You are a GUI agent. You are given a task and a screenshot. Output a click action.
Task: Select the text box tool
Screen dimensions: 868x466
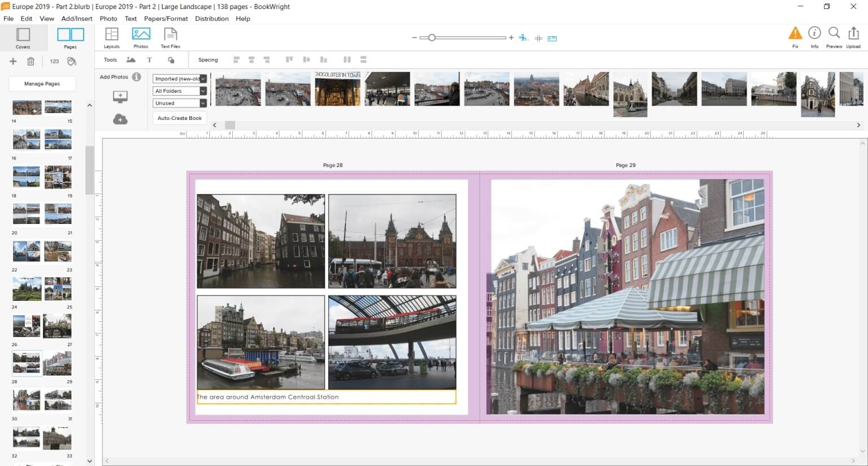coord(149,60)
